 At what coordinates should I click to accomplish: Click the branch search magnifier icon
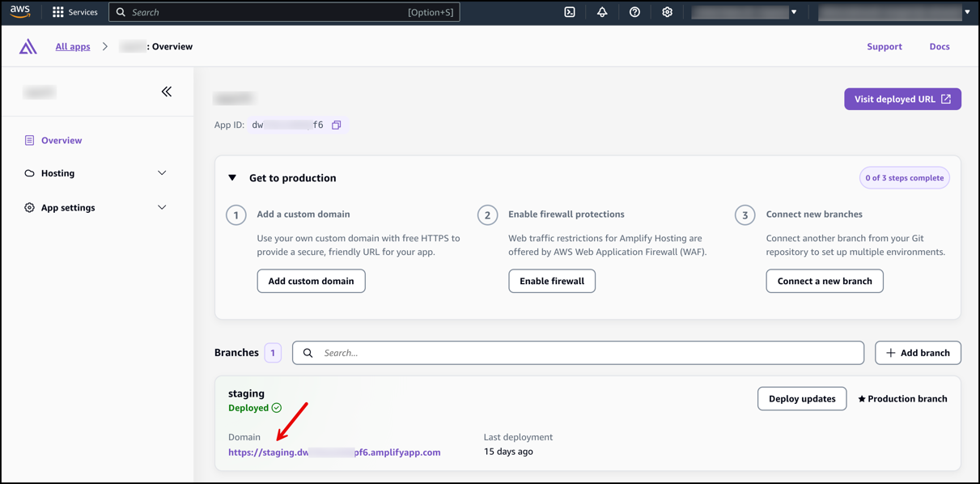tap(308, 353)
